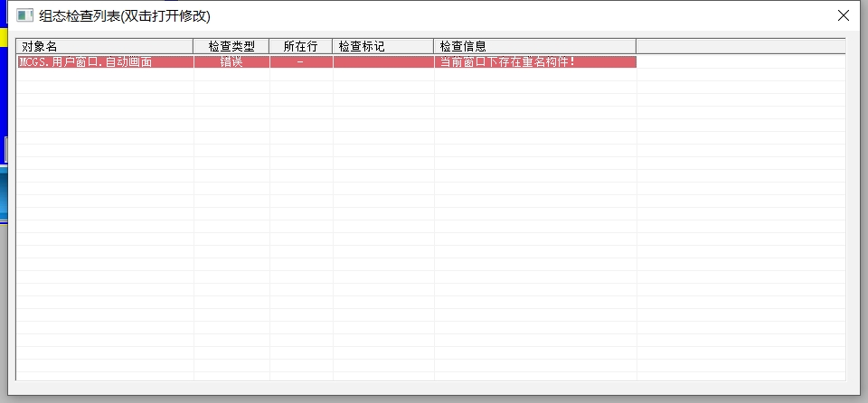Click the window icon in the title bar
868x403 pixels.
tap(25, 15)
